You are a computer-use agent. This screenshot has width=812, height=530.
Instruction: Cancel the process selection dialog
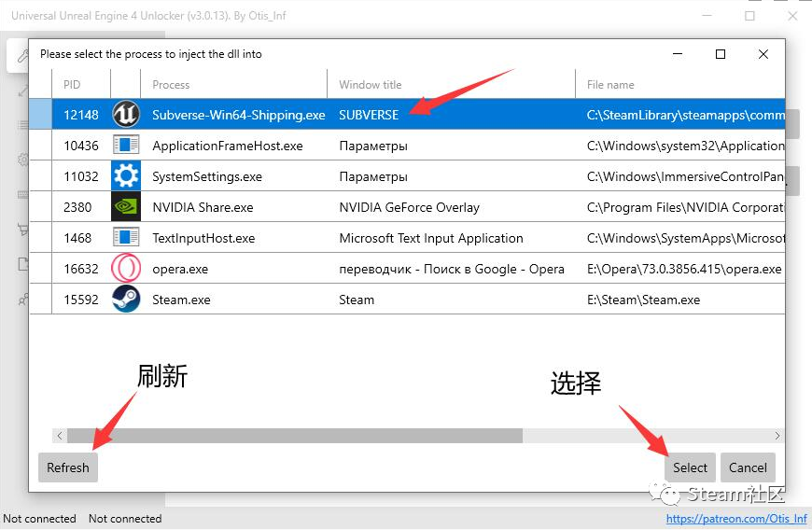(x=748, y=467)
